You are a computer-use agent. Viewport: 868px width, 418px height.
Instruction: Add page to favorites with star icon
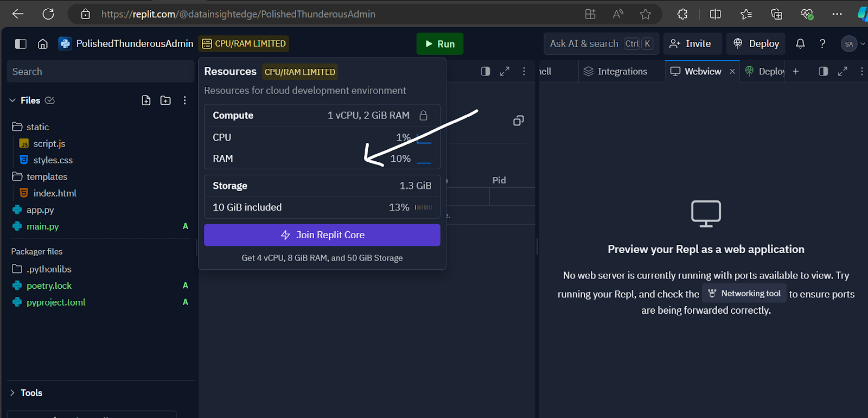tap(645, 14)
